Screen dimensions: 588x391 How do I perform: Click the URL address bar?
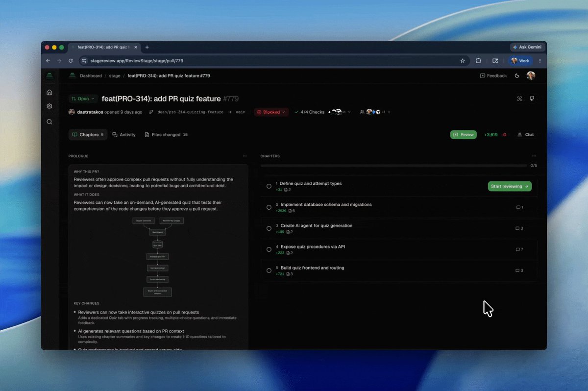tap(274, 61)
